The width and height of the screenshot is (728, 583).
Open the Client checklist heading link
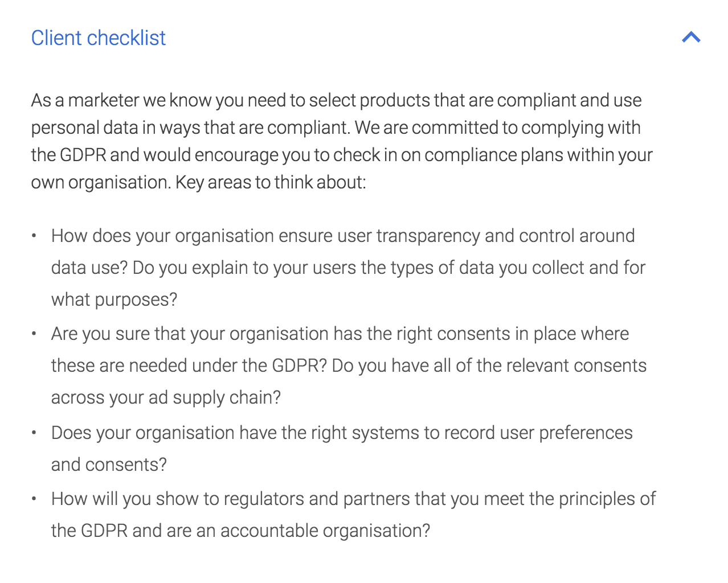pos(98,38)
